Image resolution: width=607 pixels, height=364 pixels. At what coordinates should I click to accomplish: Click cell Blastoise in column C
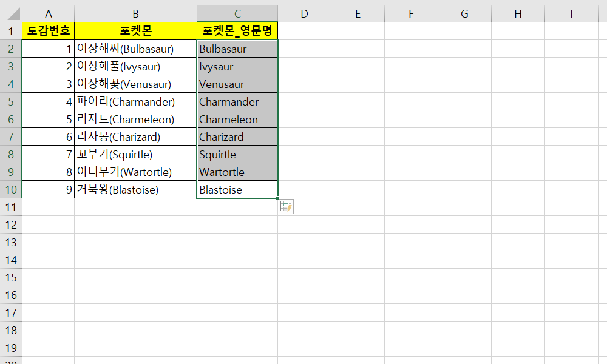coord(237,189)
